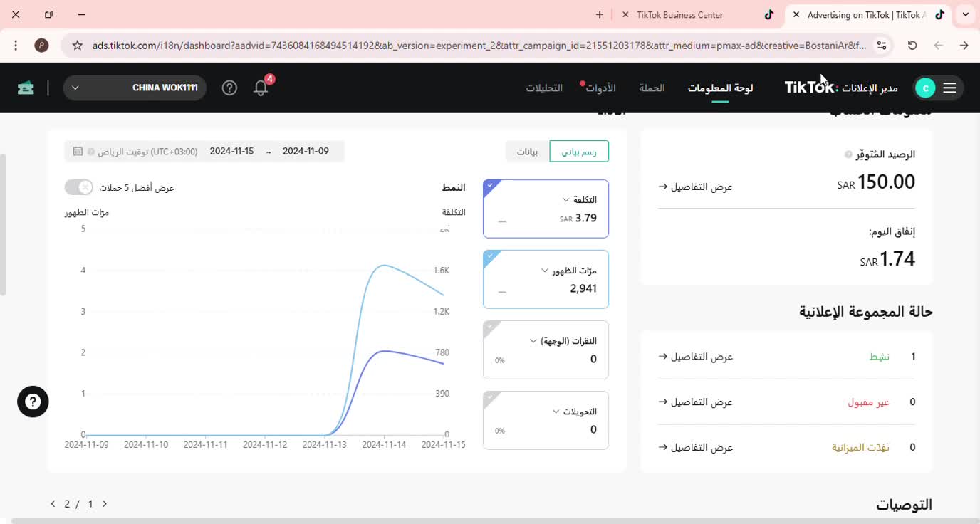This screenshot has height=524, width=980.
Task: Click the browser profile avatar
Action: (41, 46)
